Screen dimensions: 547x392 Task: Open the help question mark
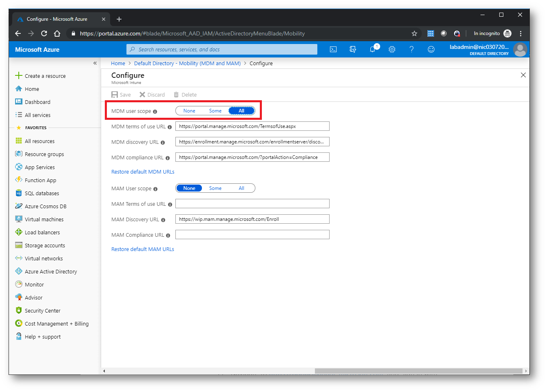(412, 49)
